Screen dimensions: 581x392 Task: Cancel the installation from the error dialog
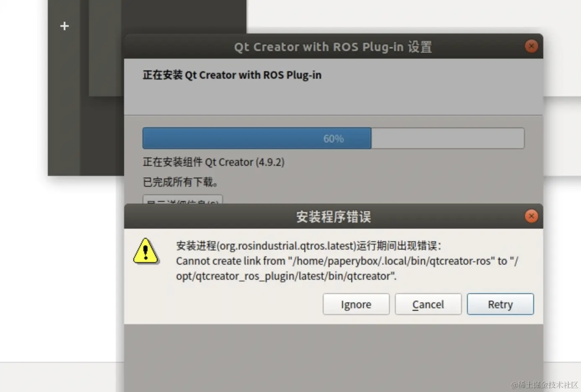pyautogui.click(x=428, y=304)
